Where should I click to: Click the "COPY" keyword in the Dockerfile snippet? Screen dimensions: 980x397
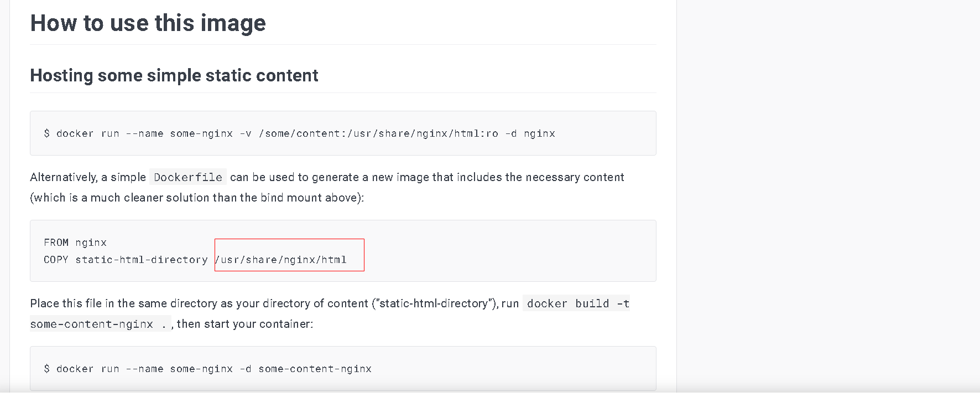(56, 260)
